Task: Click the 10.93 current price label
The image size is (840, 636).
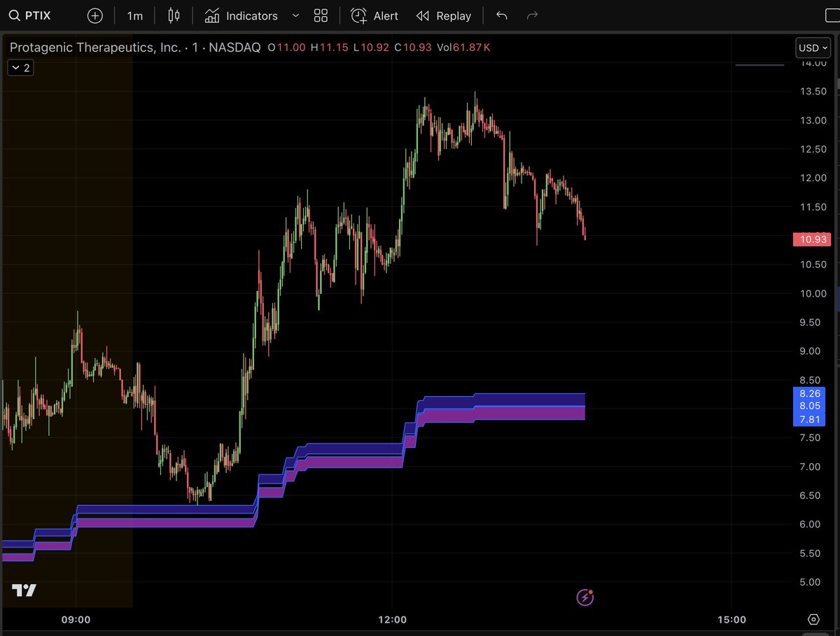Action: (x=812, y=239)
